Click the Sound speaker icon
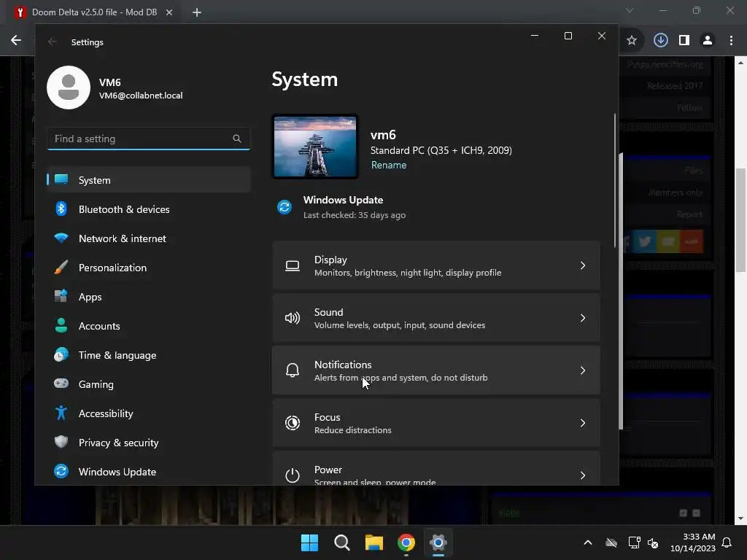 pos(293,318)
